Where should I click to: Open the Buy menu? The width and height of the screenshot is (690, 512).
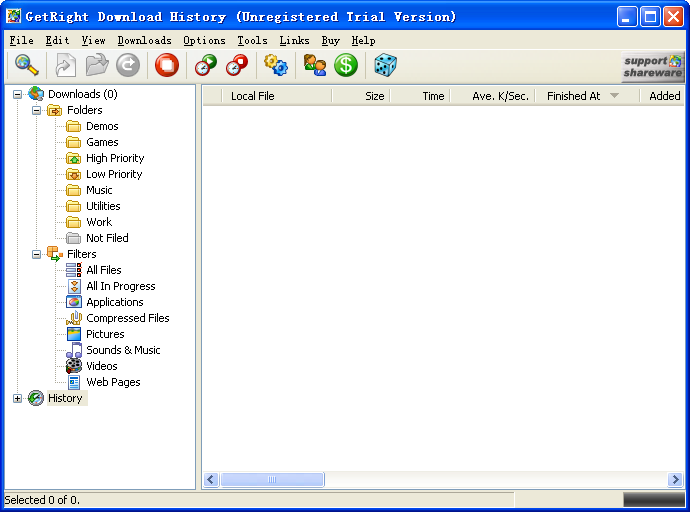[330, 40]
